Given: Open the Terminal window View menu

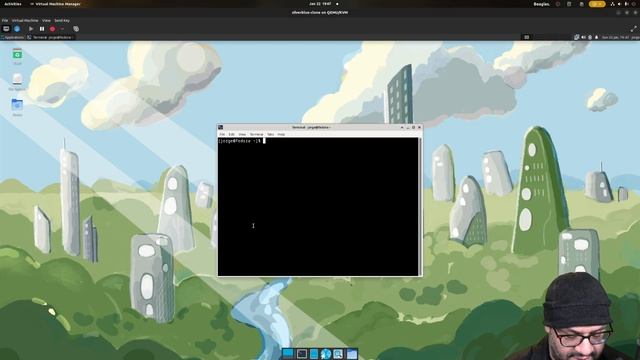Looking at the screenshot, I should pyautogui.click(x=242, y=134).
